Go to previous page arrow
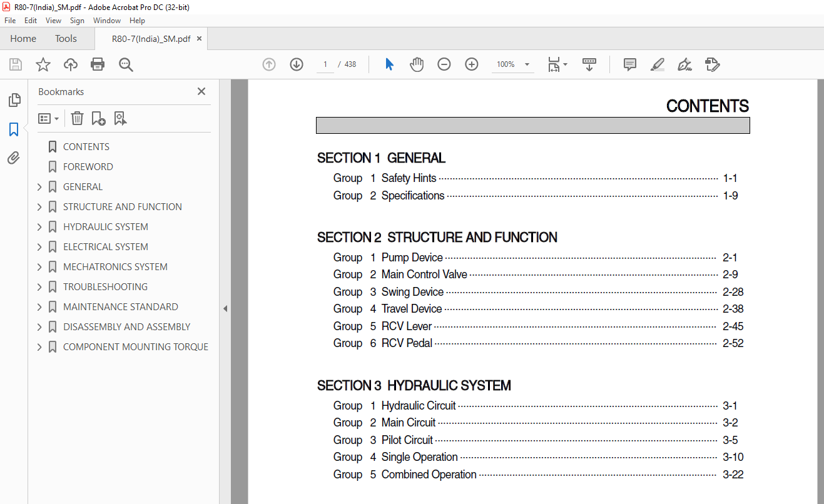The height and width of the screenshot is (504, 824). pyautogui.click(x=269, y=64)
